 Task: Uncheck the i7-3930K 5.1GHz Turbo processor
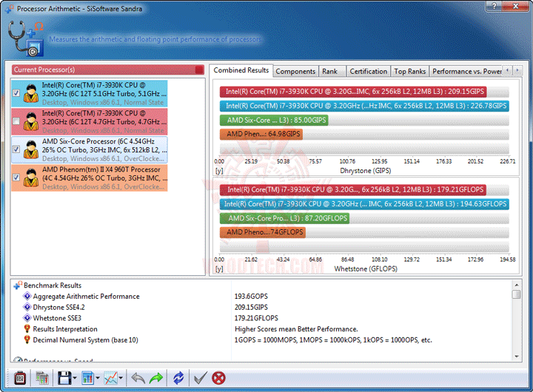click(x=16, y=93)
